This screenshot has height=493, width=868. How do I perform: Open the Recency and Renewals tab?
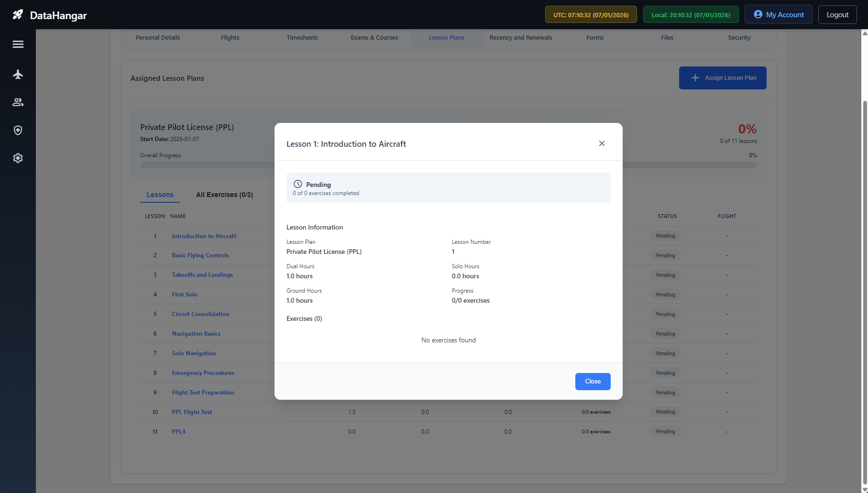click(520, 38)
